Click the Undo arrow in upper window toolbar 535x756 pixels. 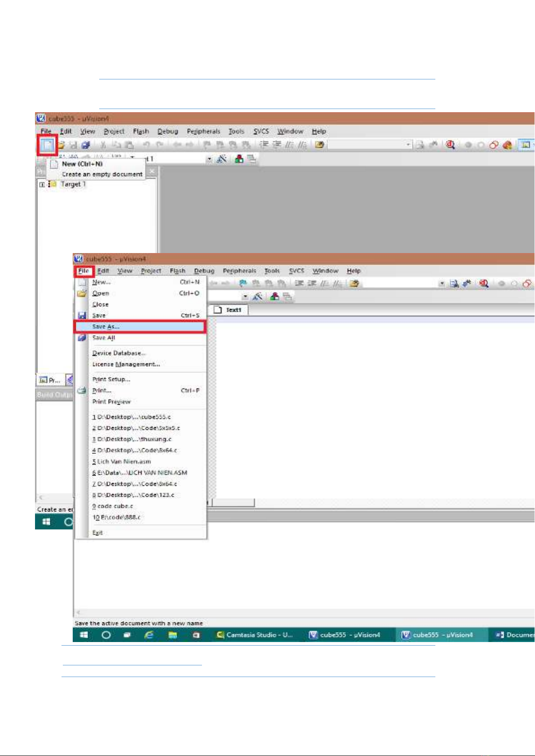[146, 145]
